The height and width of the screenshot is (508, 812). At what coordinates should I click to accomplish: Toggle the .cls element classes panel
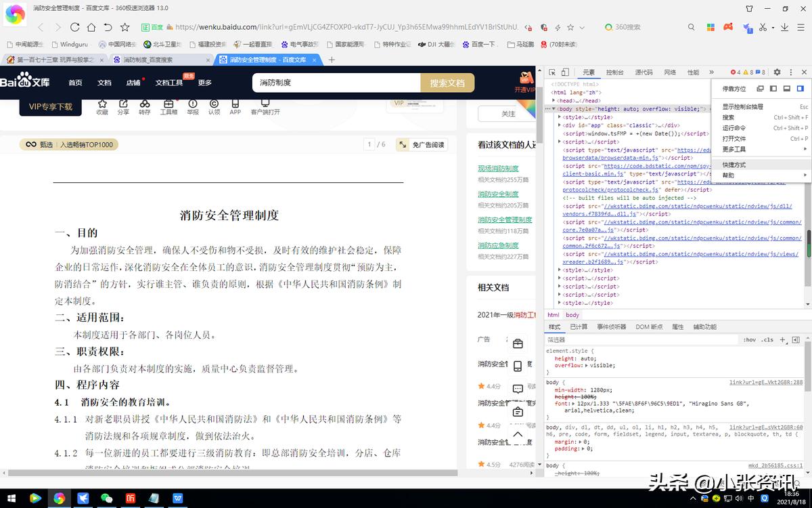point(768,339)
